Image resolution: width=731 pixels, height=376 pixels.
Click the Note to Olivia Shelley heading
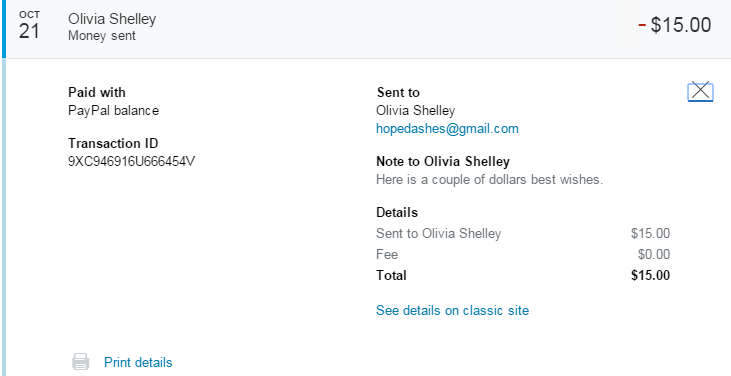(443, 162)
